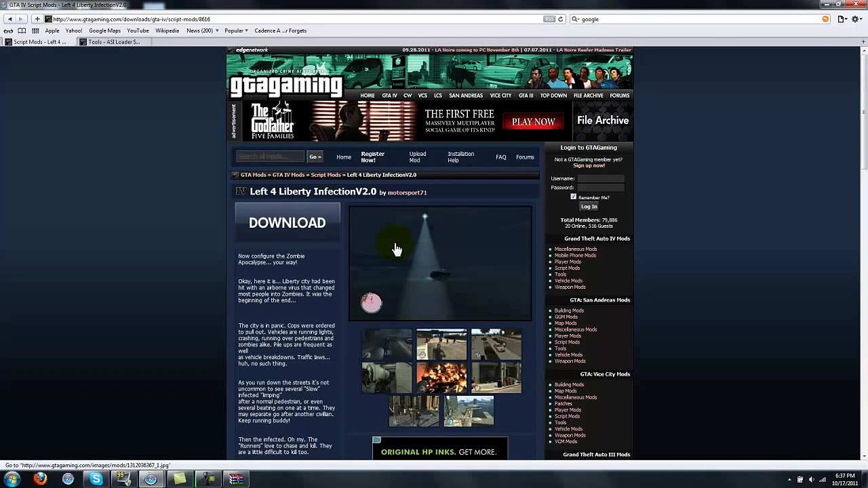Open WinRAR from the taskbar
The height and width of the screenshot is (488, 868).
[236, 479]
